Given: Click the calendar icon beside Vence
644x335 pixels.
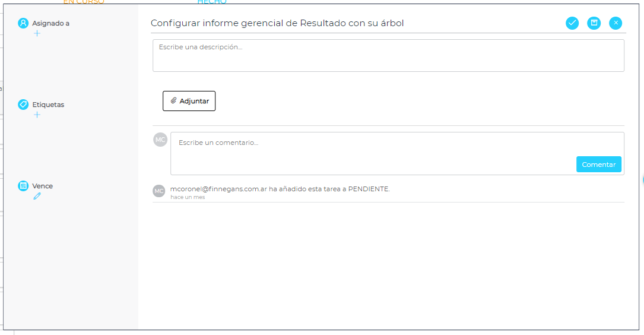Looking at the screenshot, I should pyautogui.click(x=24, y=186).
